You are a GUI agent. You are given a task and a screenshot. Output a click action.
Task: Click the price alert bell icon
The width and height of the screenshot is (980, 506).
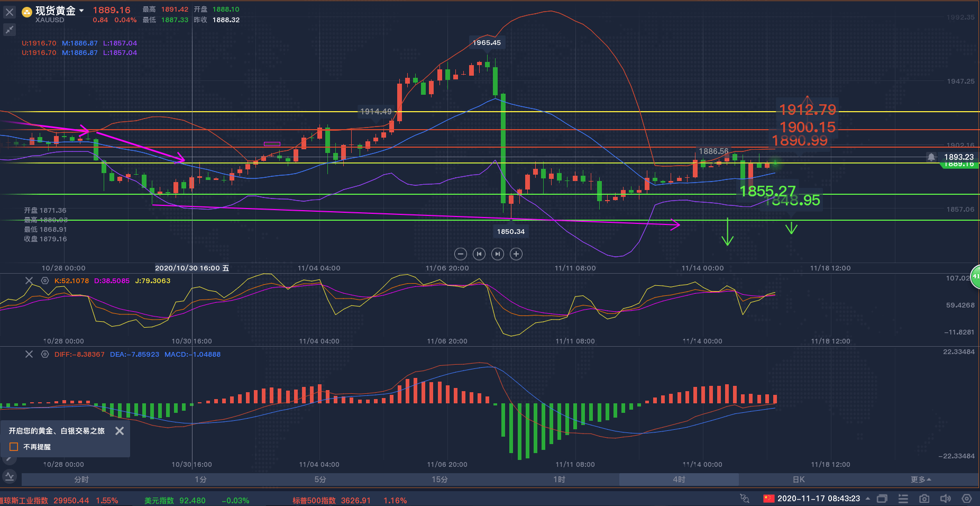[x=931, y=157]
